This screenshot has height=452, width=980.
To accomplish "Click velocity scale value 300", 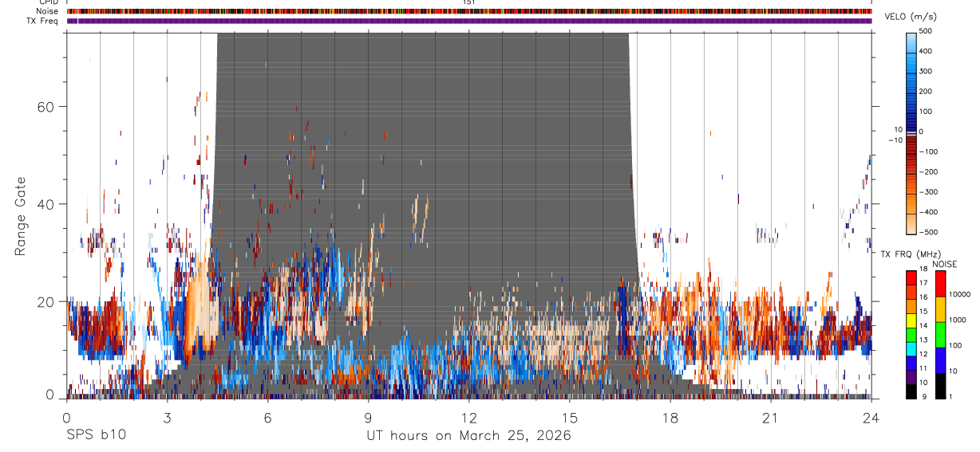I will pos(927,72).
